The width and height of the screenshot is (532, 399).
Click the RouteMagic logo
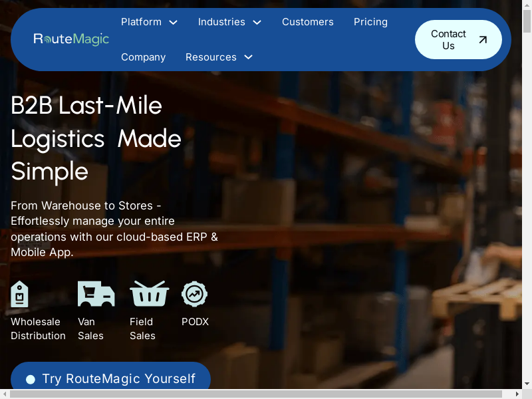tap(71, 39)
